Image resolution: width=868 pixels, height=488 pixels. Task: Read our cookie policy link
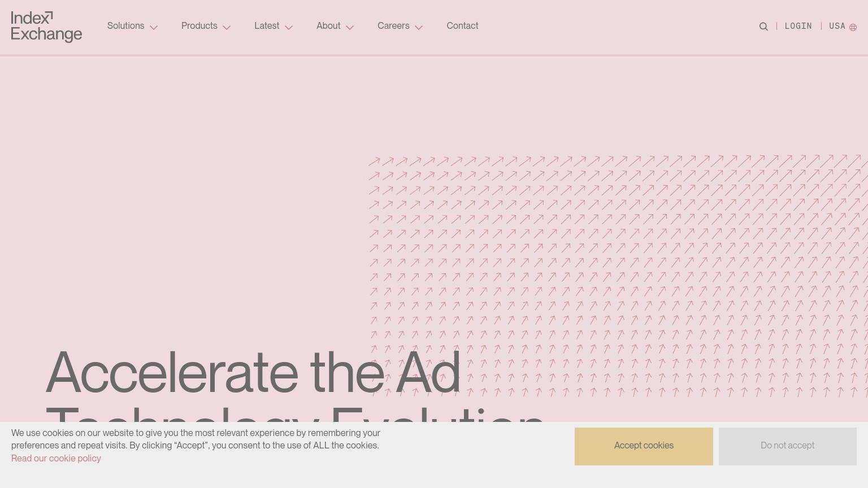[56, 458]
